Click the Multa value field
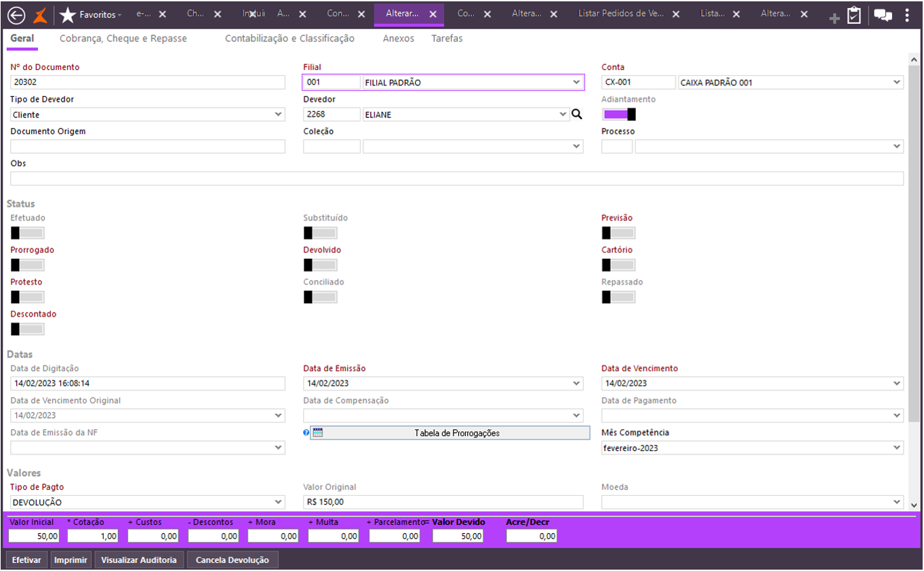 point(334,536)
